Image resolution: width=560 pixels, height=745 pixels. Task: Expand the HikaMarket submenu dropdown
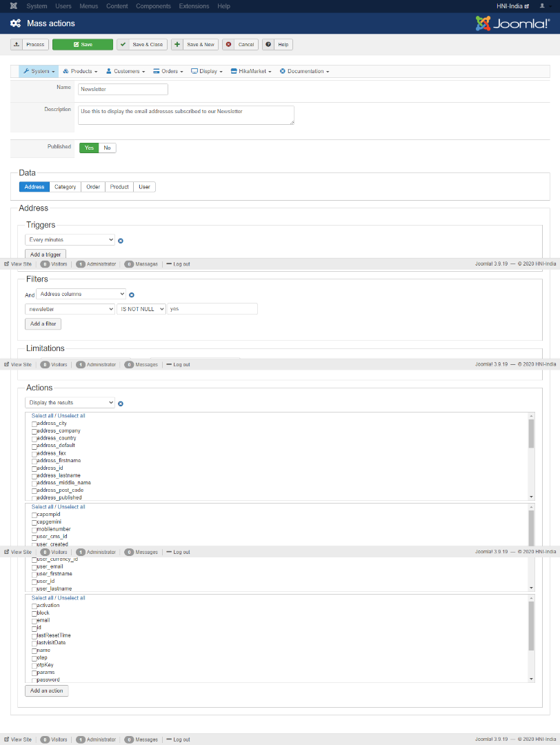coord(251,71)
